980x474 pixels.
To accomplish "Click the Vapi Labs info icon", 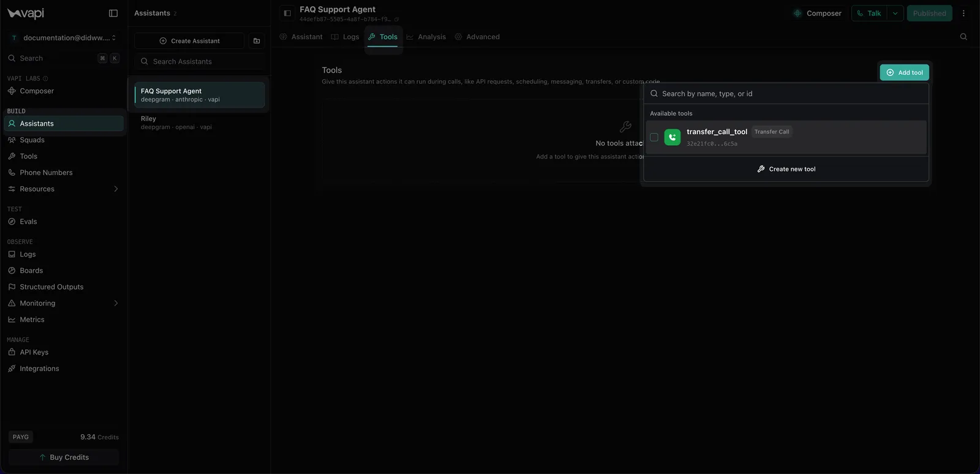I will click(45, 78).
